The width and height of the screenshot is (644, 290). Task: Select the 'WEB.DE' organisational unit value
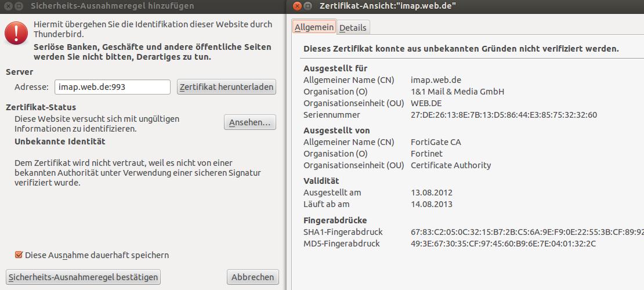(x=426, y=103)
